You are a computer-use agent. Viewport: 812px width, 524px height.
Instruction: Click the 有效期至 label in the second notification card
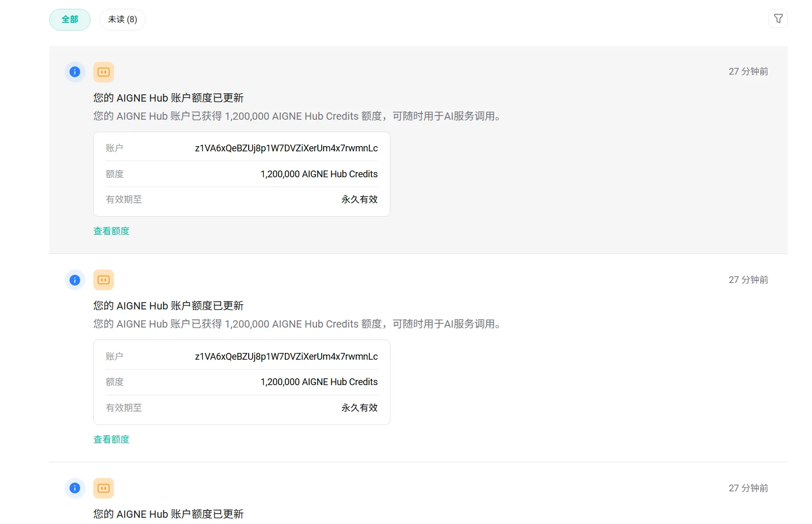click(124, 408)
